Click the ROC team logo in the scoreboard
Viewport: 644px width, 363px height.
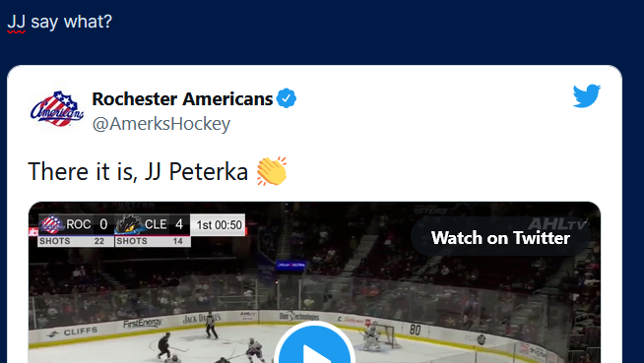coord(52,224)
